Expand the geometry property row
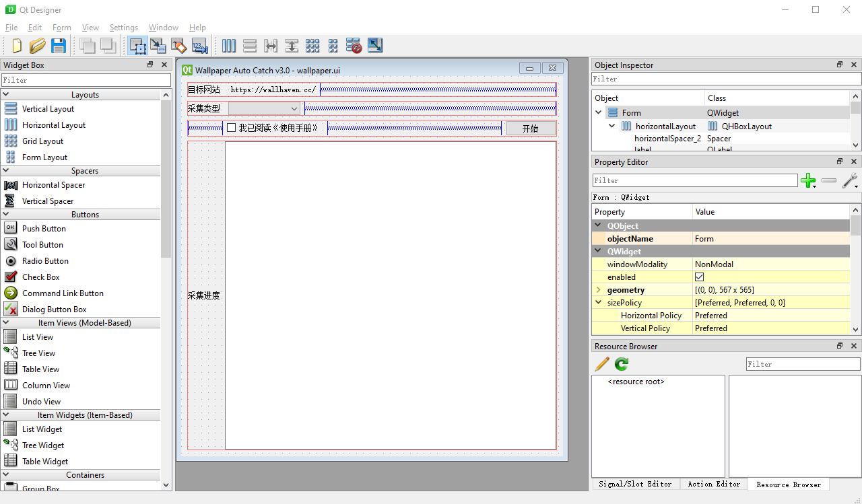 (x=598, y=290)
